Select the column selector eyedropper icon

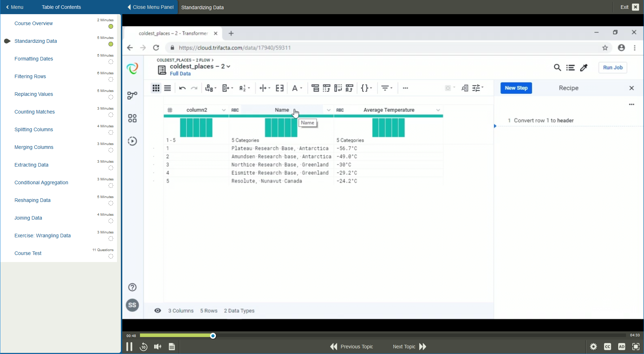[583, 68]
